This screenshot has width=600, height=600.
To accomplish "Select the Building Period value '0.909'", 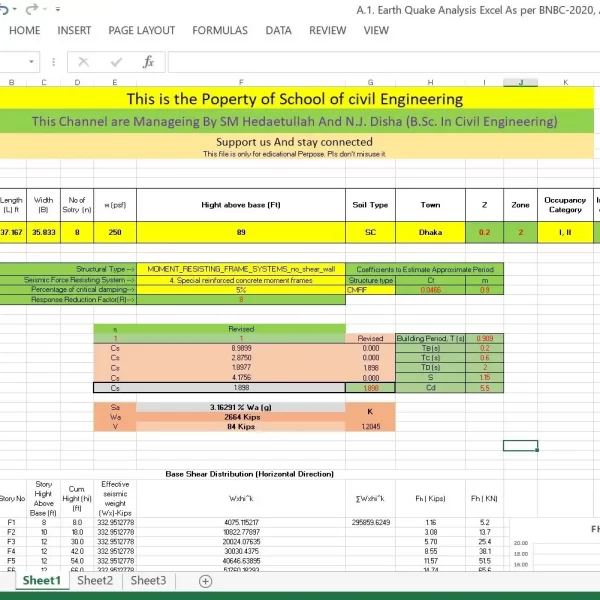I will [x=484, y=338].
